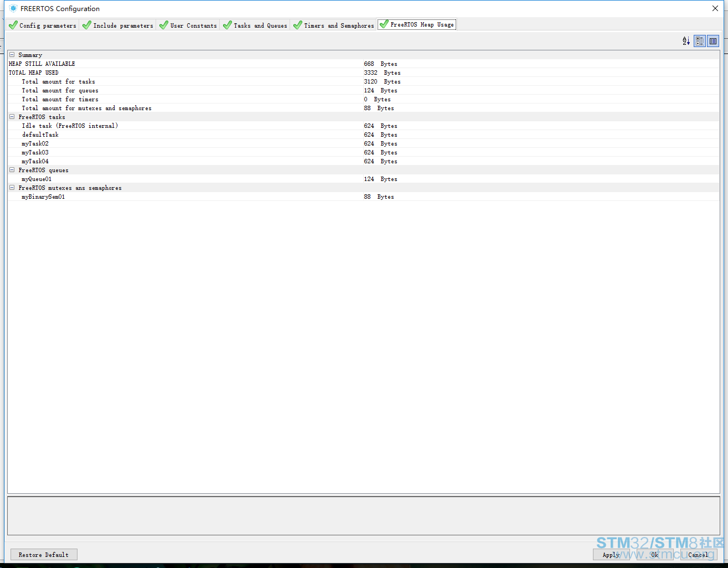728x568 pixels.
Task: Click the 3332 Bytes total heap value
Action: point(382,73)
